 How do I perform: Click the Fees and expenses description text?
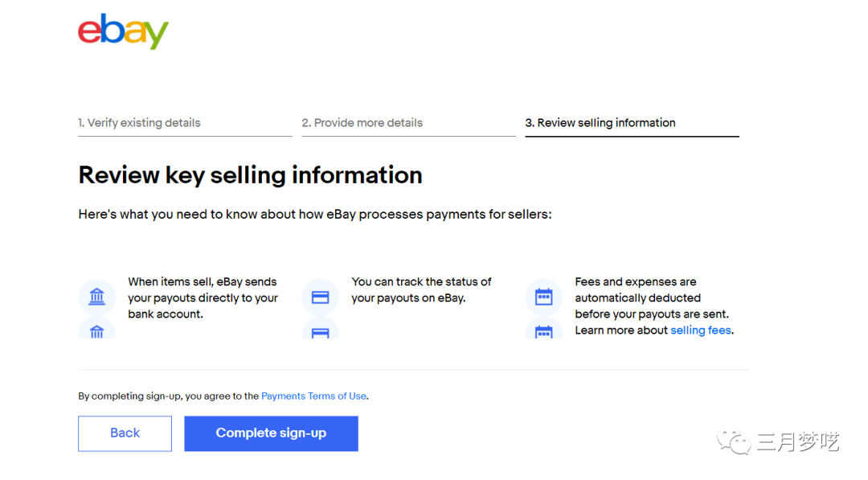click(x=652, y=306)
